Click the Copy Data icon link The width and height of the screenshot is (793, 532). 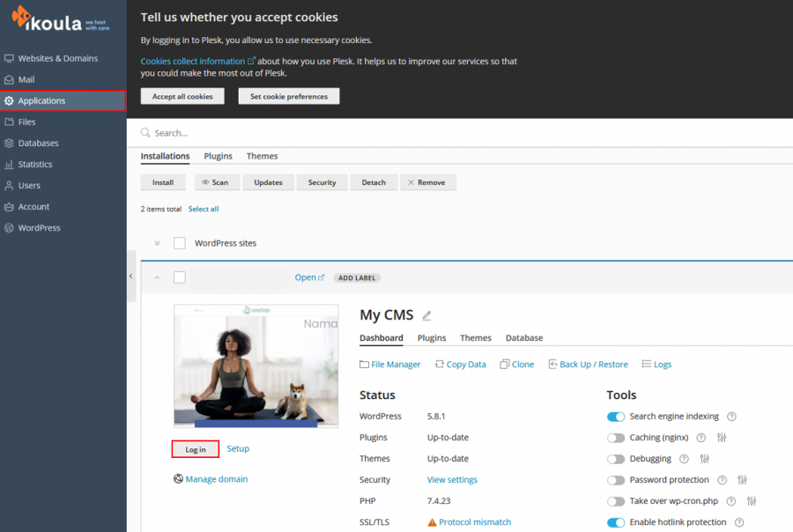point(460,365)
